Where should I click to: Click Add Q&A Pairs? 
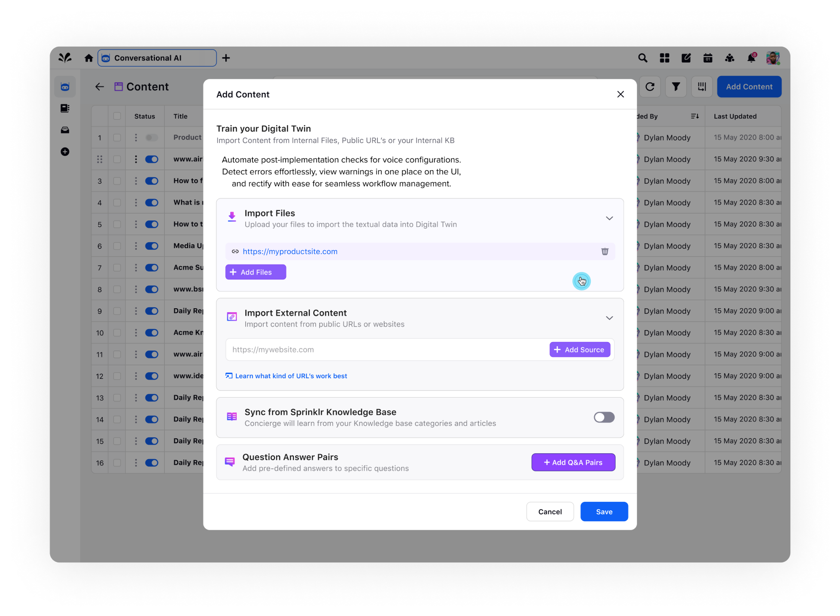[573, 463]
